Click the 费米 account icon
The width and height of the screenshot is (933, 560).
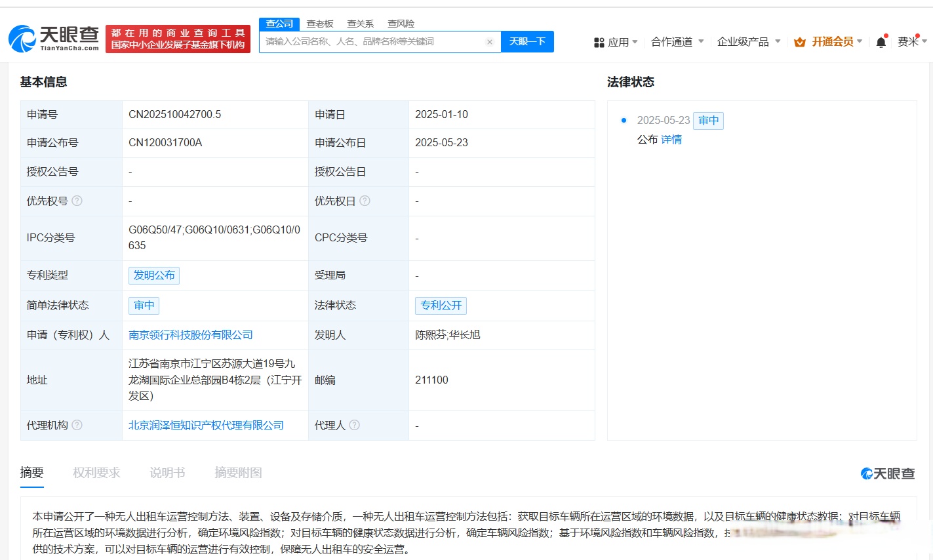909,41
